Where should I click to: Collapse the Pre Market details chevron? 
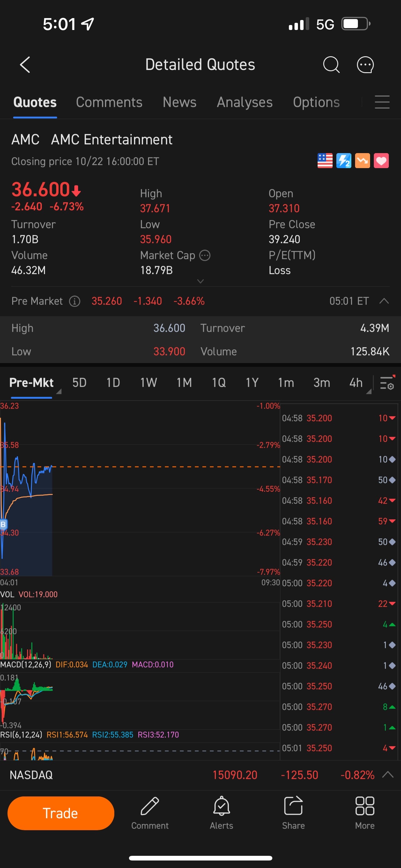click(x=384, y=301)
